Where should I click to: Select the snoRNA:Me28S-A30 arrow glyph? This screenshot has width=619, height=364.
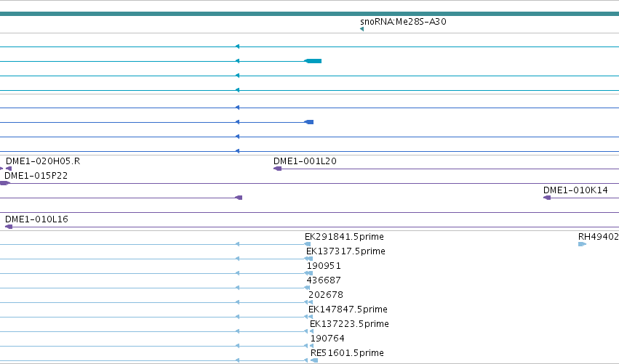pos(362,29)
